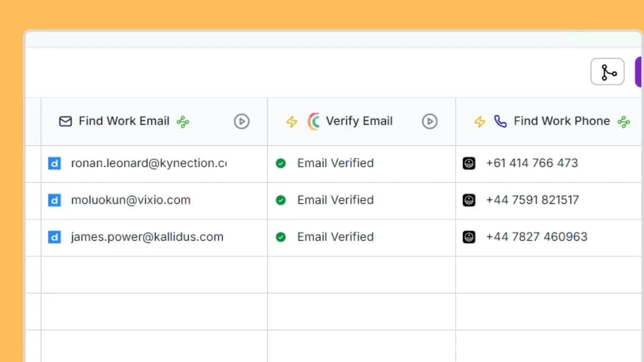Image resolution: width=644 pixels, height=362 pixels.
Task: Click the envelope icon beside Find Work Email
Action: [65, 121]
